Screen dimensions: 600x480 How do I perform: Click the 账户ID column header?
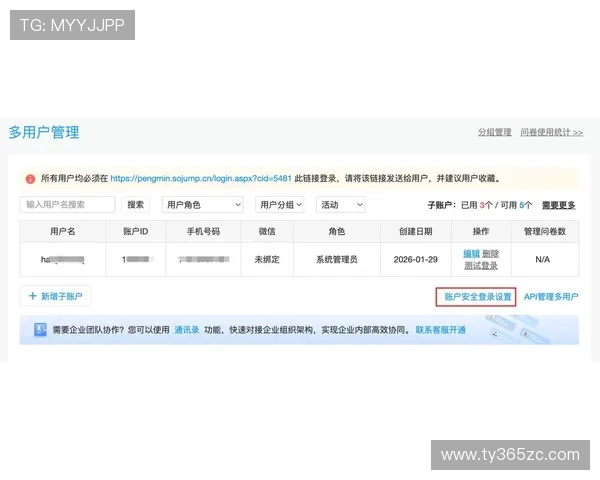point(135,231)
